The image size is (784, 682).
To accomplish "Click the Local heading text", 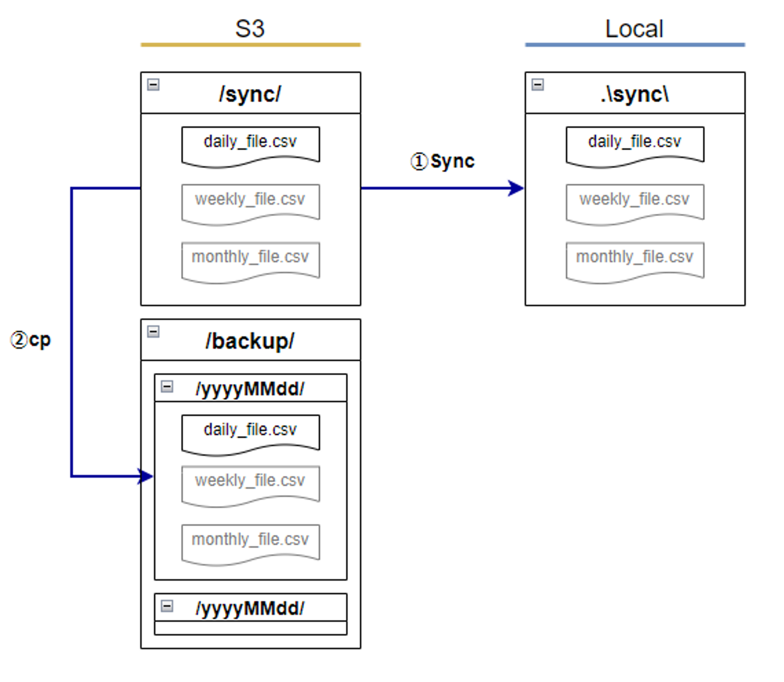I will tap(634, 29).
